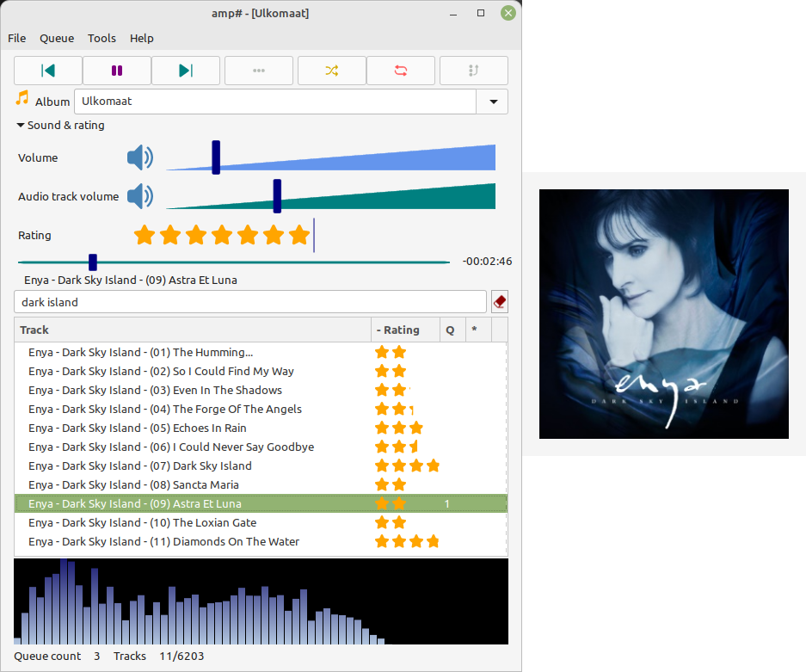Image resolution: width=806 pixels, height=672 pixels.
Task: Adjust the blue Volume slider
Action: click(x=330, y=157)
